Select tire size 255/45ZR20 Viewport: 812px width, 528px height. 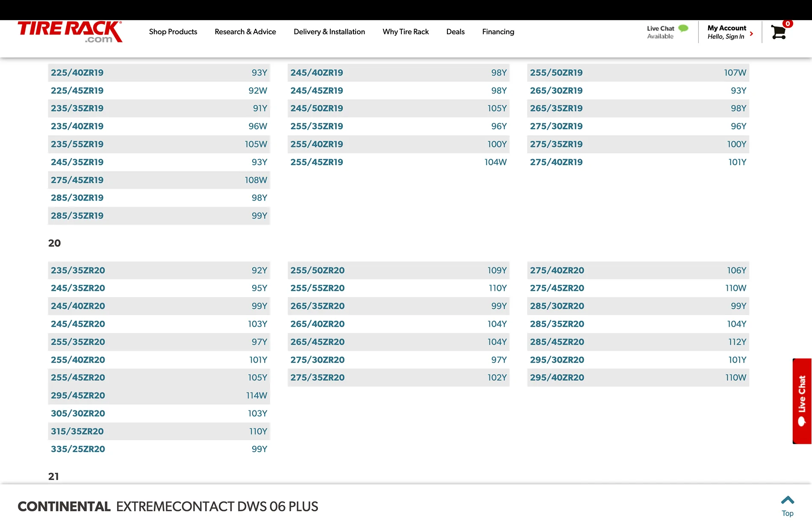(159, 378)
